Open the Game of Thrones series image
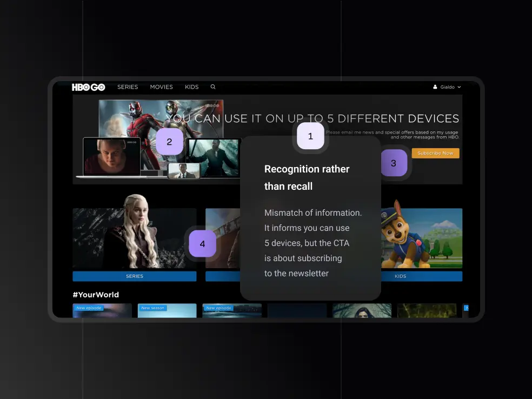 [x=135, y=238]
